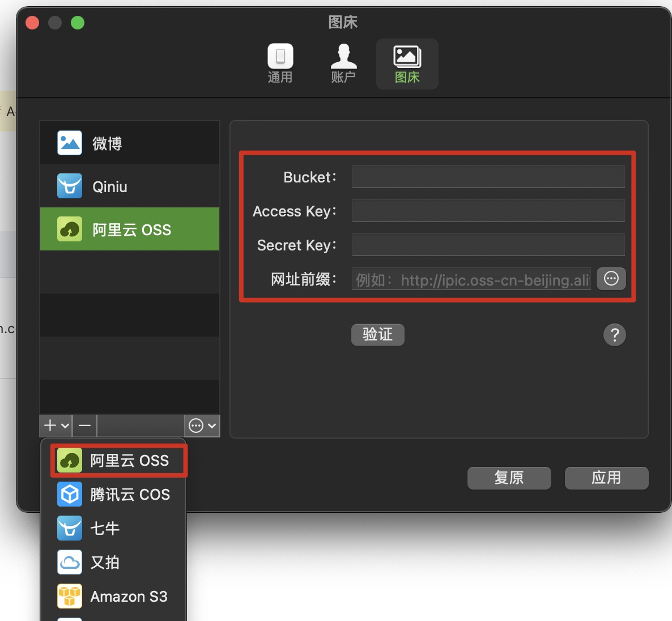Open the 通用 general preferences tab
The image size is (672, 621).
coord(280,63)
